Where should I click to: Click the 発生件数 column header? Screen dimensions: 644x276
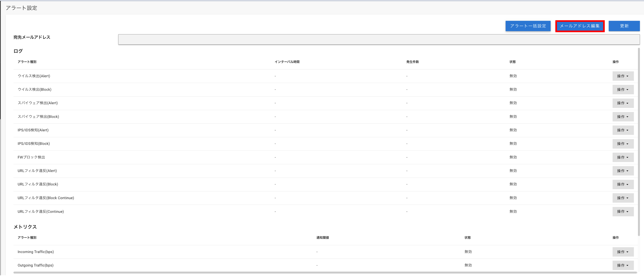(x=413, y=62)
